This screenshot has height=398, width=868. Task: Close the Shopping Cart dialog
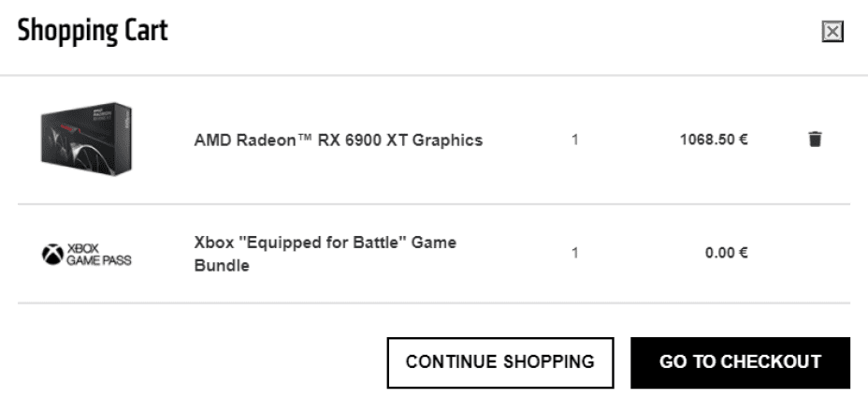(832, 33)
